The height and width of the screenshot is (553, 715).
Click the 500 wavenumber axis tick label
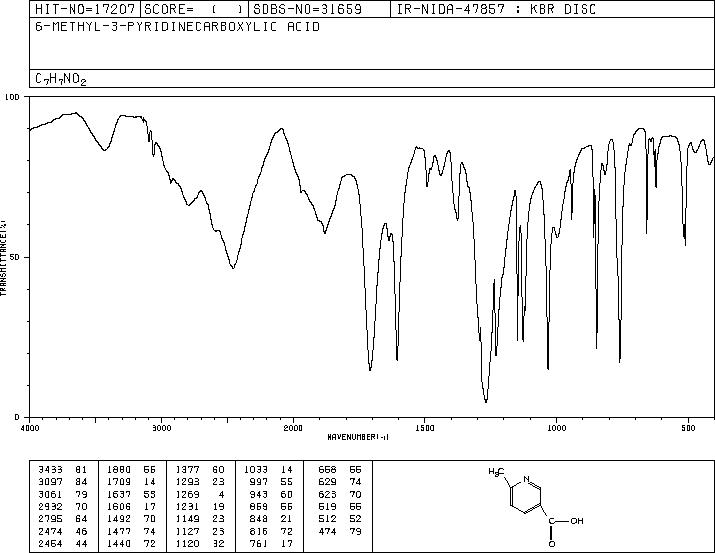coord(688,428)
